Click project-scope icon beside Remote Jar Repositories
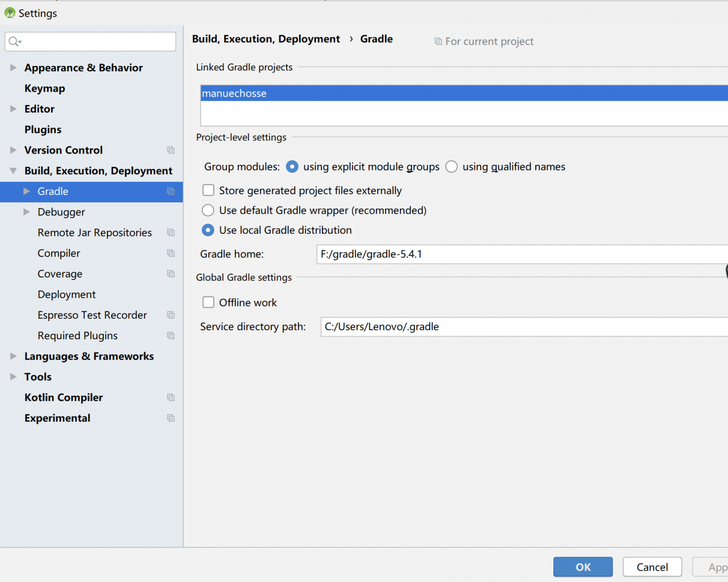The image size is (728, 582). (x=171, y=232)
